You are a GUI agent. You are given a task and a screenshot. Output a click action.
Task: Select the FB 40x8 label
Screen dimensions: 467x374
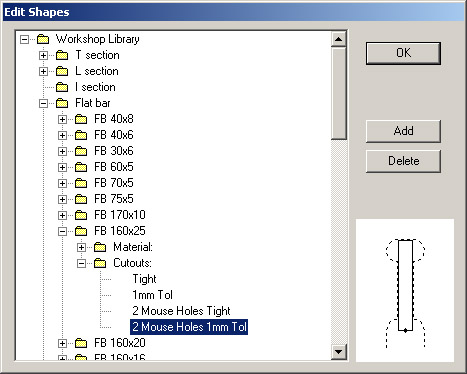[114, 119]
